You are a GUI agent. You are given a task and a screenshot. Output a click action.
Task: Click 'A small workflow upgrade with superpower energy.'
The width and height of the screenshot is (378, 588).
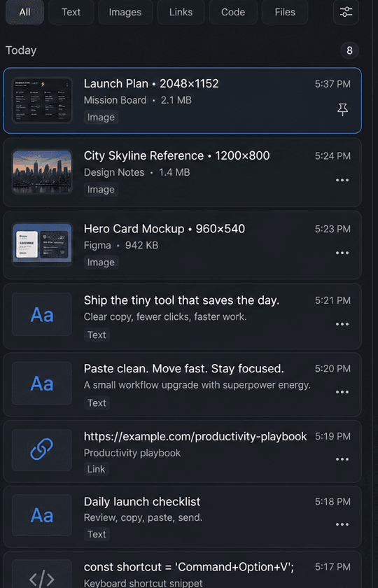pyautogui.click(x=197, y=385)
